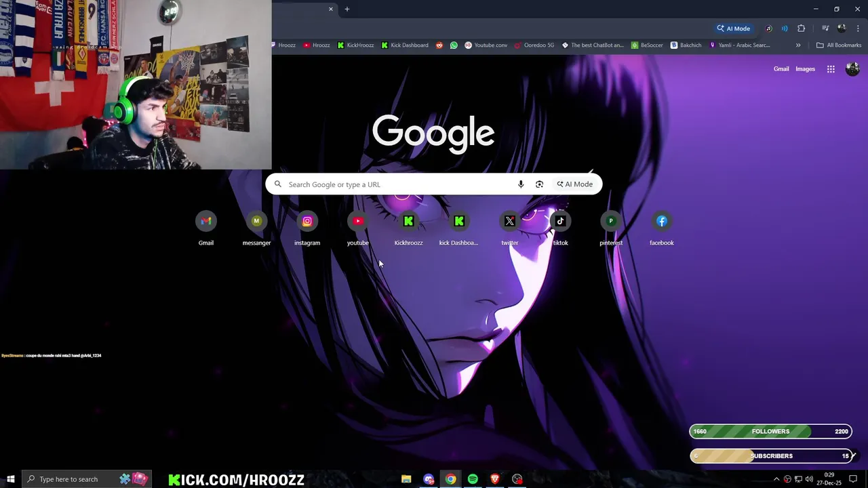868x488 pixels.
Task: Open the Hroozz bookmark with YouTube icon
Action: click(317, 45)
